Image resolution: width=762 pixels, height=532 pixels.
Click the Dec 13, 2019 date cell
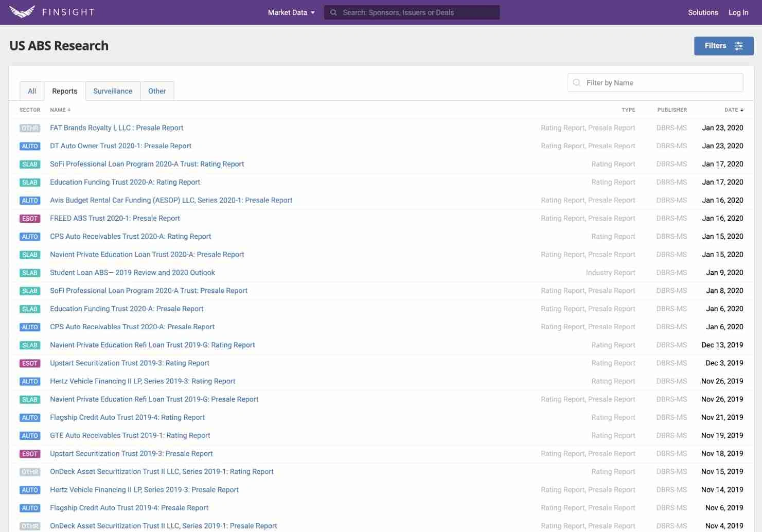point(722,345)
